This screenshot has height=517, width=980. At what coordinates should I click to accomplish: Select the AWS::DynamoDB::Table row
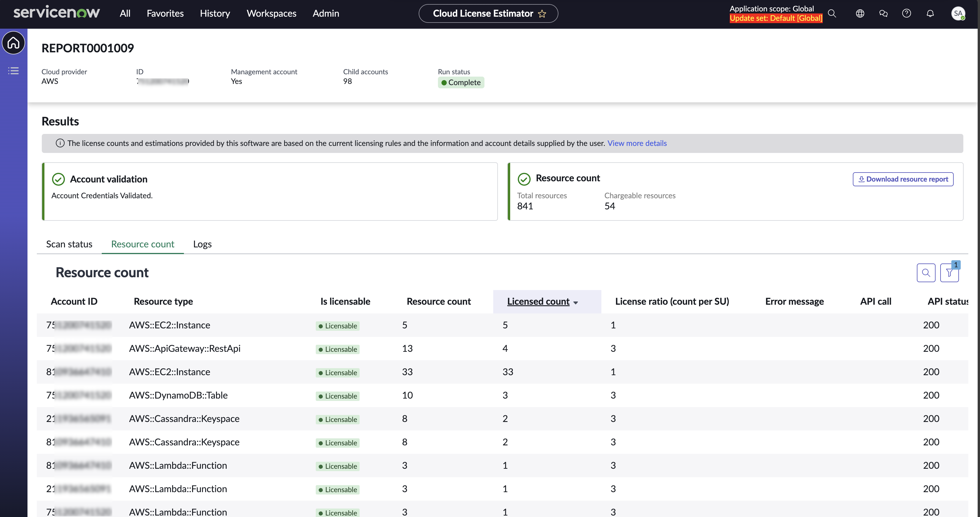(x=502, y=395)
